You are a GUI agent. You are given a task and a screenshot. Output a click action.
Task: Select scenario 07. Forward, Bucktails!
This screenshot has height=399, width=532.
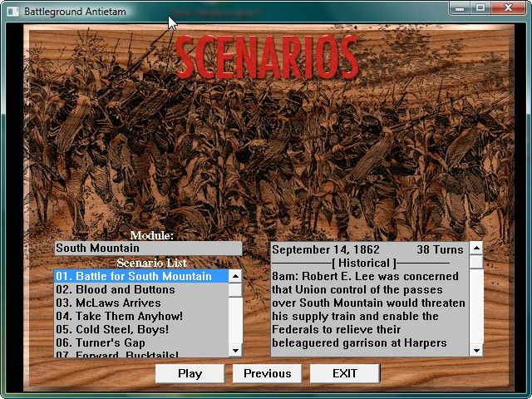tap(140, 354)
